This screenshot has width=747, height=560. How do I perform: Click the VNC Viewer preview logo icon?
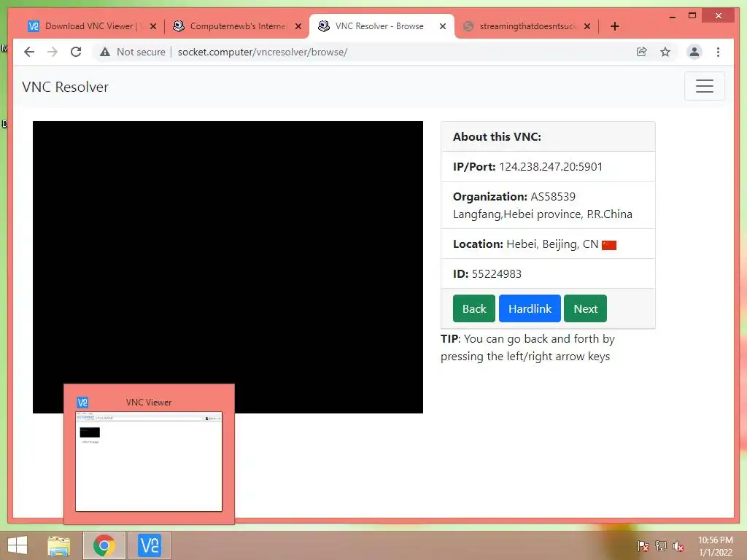point(82,402)
